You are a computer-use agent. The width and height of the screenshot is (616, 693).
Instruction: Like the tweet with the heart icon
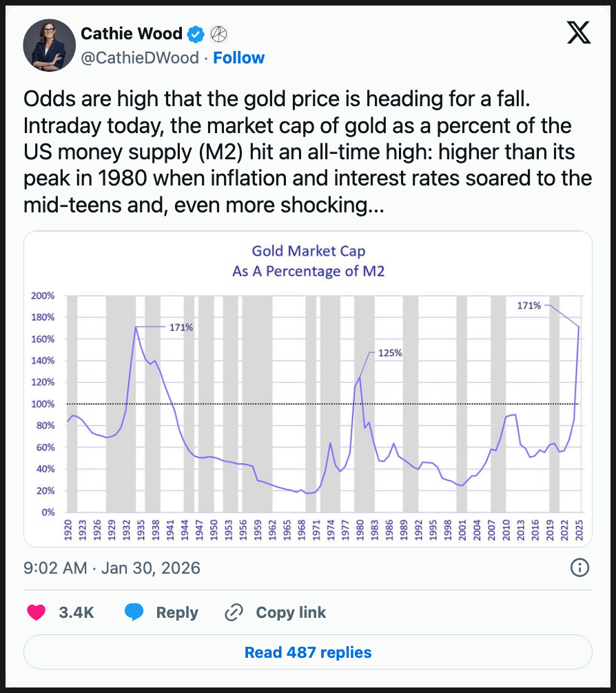tap(36, 612)
